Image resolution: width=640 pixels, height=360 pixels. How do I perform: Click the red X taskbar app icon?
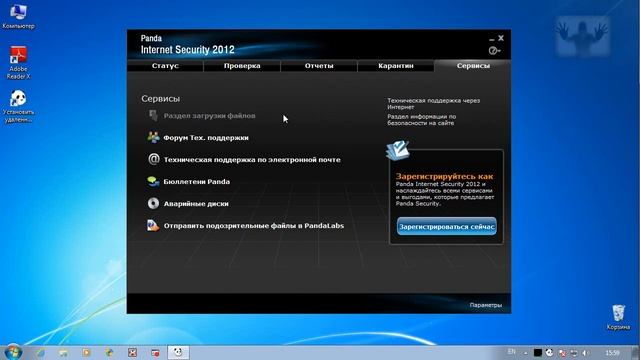point(132,353)
